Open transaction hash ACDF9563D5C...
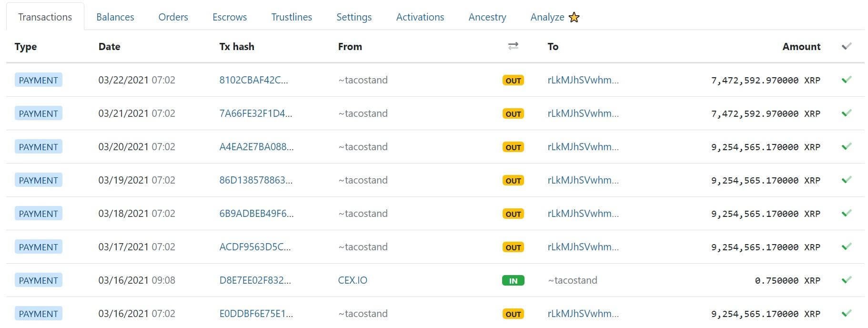Viewport: 868px width, 328px height. point(255,247)
